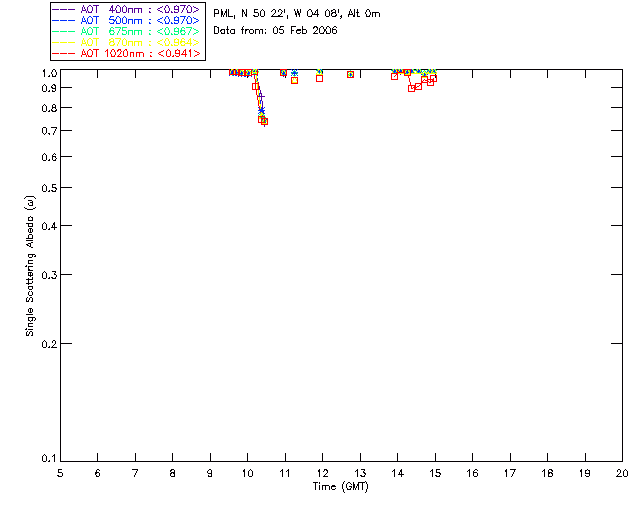Click the 'Data from: 05 Feb 2006' text

coord(276,31)
